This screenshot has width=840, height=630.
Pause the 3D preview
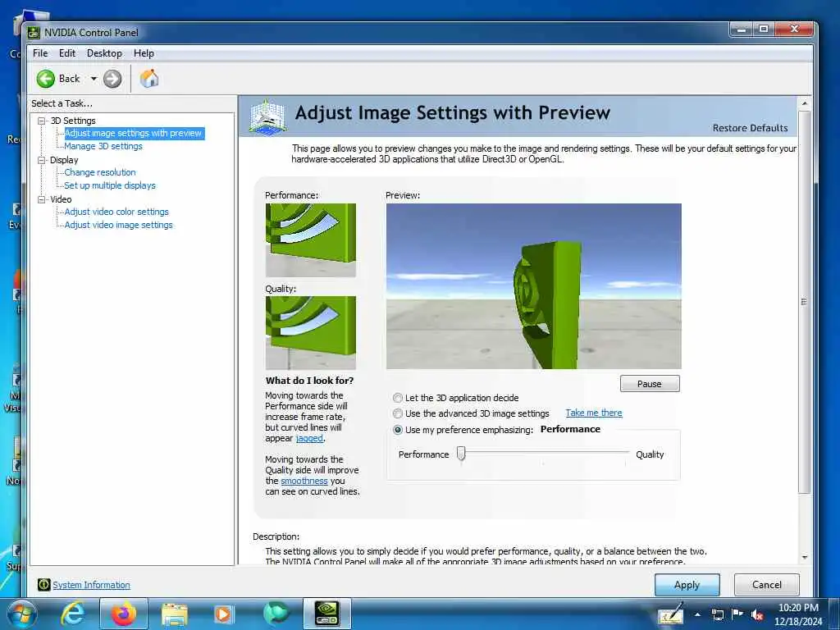pos(650,384)
